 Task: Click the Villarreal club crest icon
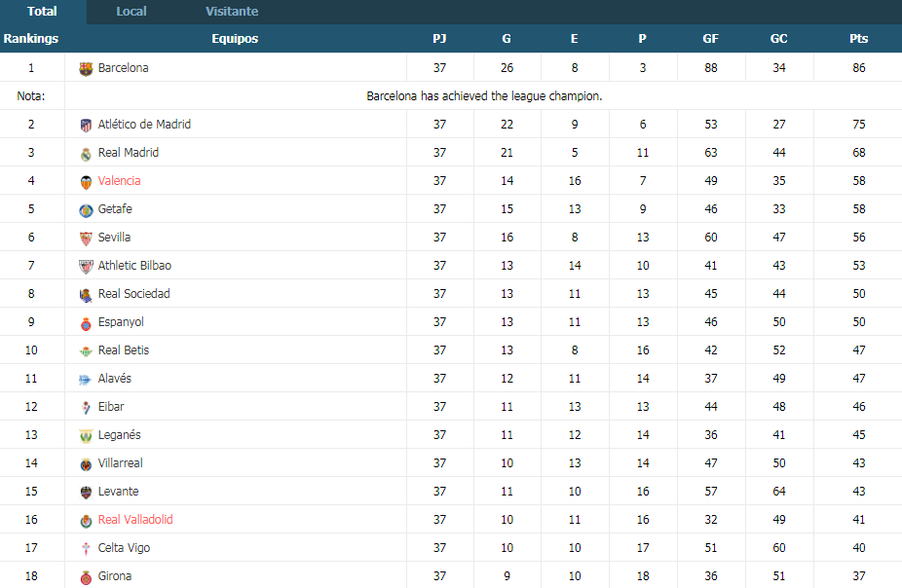click(x=86, y=463)
